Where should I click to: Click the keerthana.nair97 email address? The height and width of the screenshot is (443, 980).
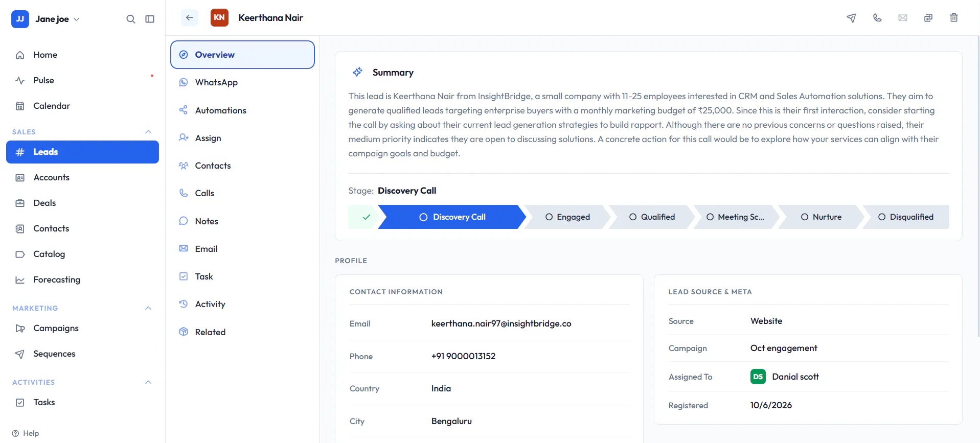pos(501,323)
